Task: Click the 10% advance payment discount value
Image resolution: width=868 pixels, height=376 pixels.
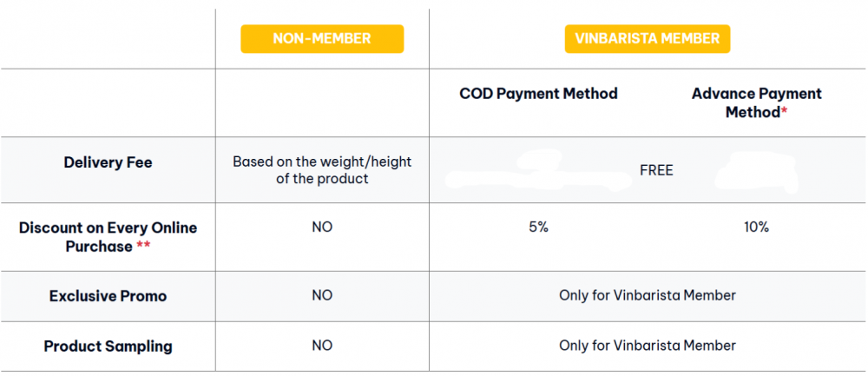Action: pos(756,227)
